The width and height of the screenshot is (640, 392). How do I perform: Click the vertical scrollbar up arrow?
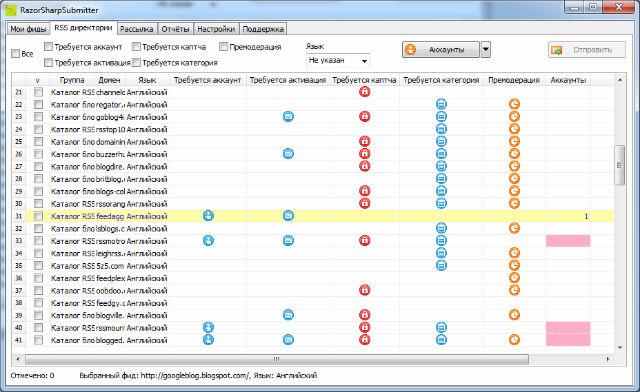(620, 80)
